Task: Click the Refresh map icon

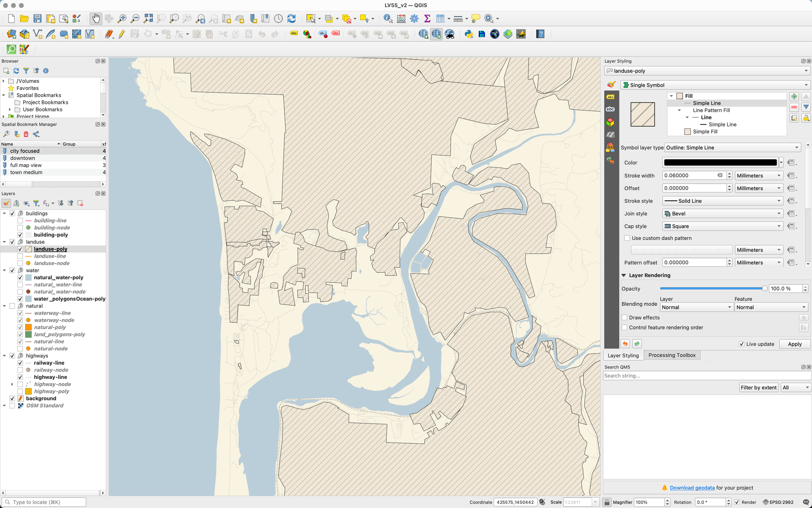Action: point(292,18)
